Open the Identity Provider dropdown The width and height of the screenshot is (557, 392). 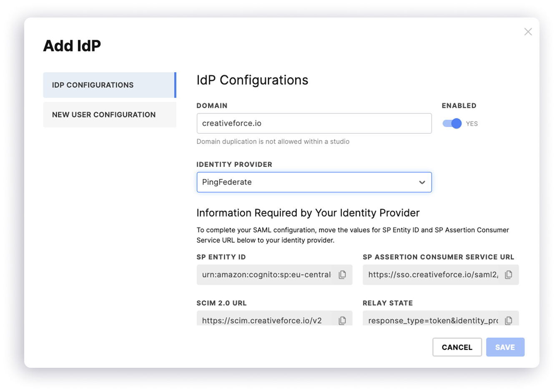coord(314,182)
